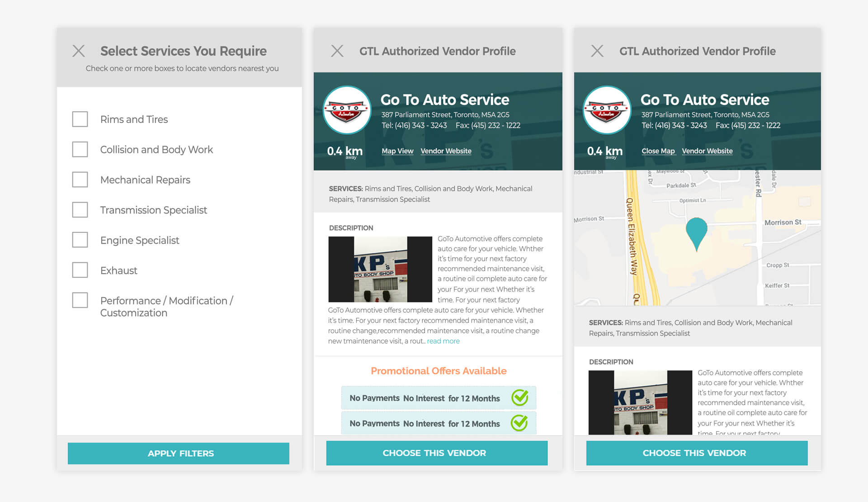Toggle the Exhaust checkbox

coord(80,270)
